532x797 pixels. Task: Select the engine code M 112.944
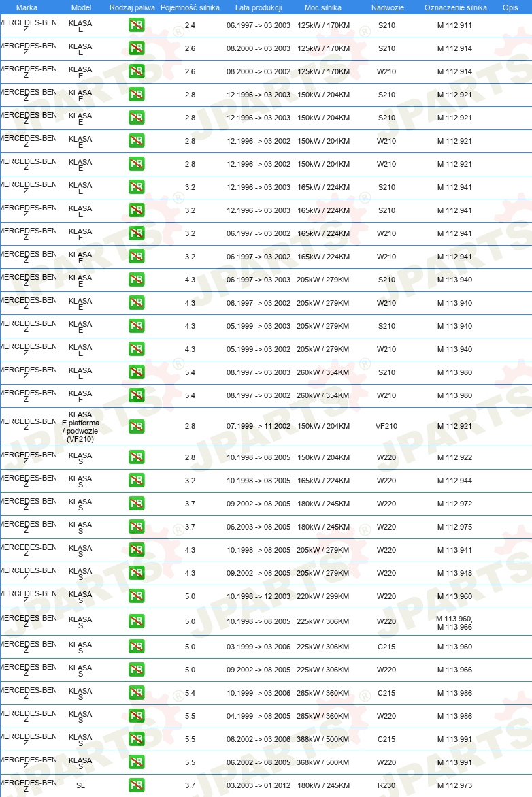(x=454, y=481)
